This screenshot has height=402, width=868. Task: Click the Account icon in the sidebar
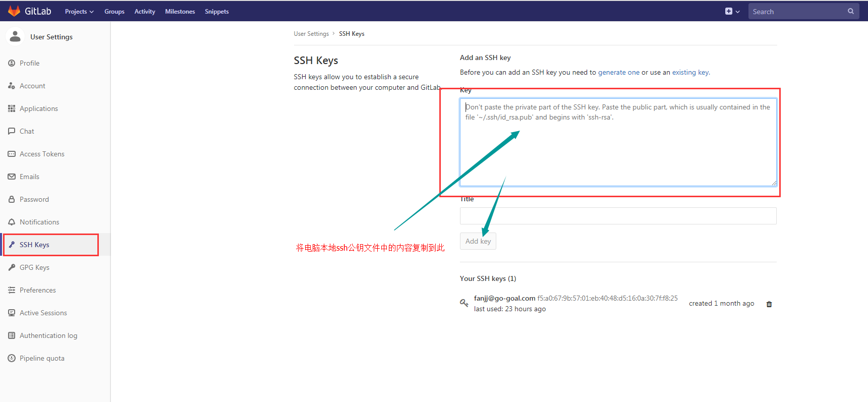(x=12, y=86)
